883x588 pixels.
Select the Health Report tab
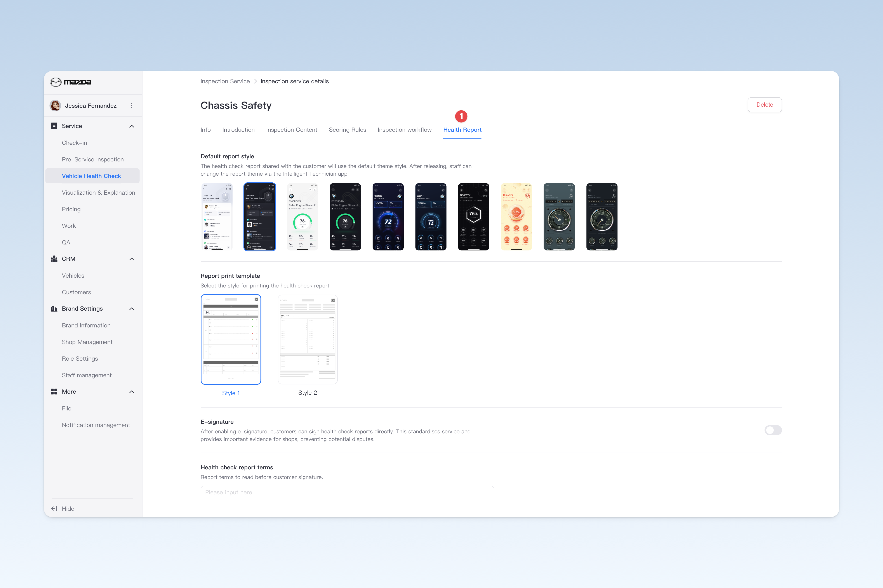click(x=462, y=130)
